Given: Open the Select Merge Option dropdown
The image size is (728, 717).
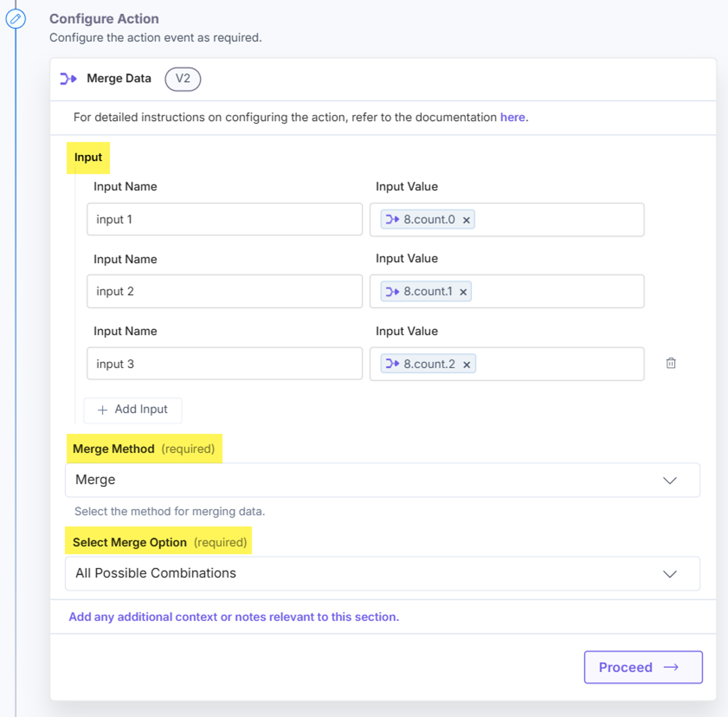Looking at the screenshot, I should click(x=382, y=574).
